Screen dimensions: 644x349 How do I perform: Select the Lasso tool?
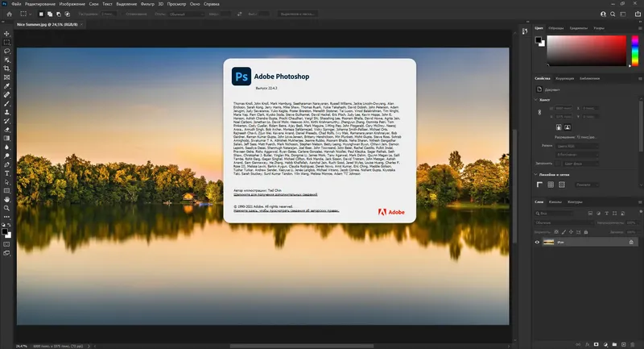pyautogui.click(x=6, y=51)
